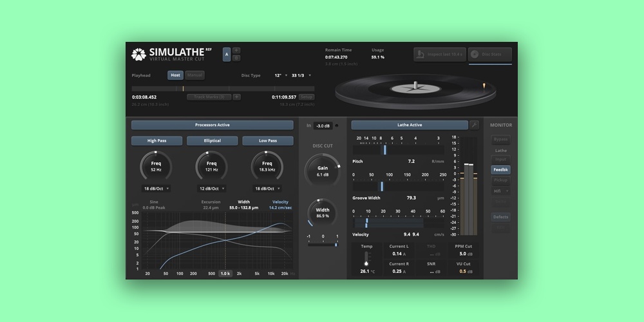Click Low Pass Freq knob 18.3 kHz

click(267, 166)
